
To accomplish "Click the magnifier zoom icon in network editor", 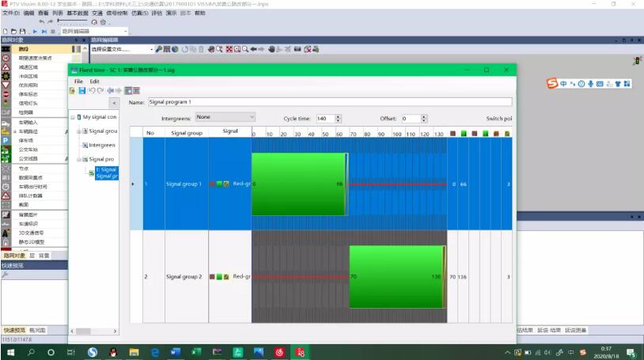I will point(245,49).
